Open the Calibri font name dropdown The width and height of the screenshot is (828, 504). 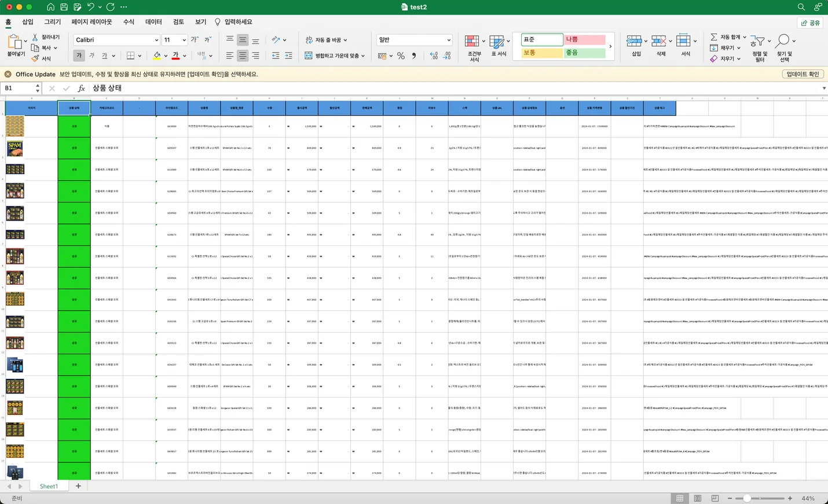point(156,40)
